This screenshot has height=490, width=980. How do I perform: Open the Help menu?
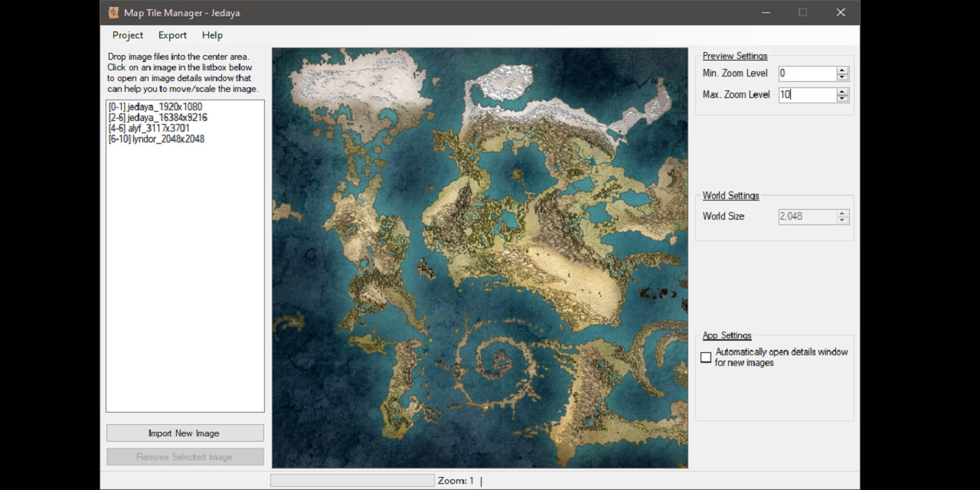click(212, 35)
